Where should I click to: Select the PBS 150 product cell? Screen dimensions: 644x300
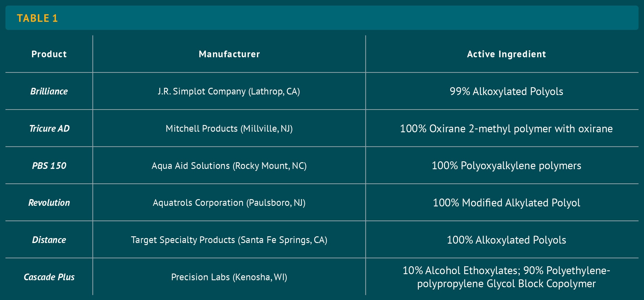tap(49, 165)
